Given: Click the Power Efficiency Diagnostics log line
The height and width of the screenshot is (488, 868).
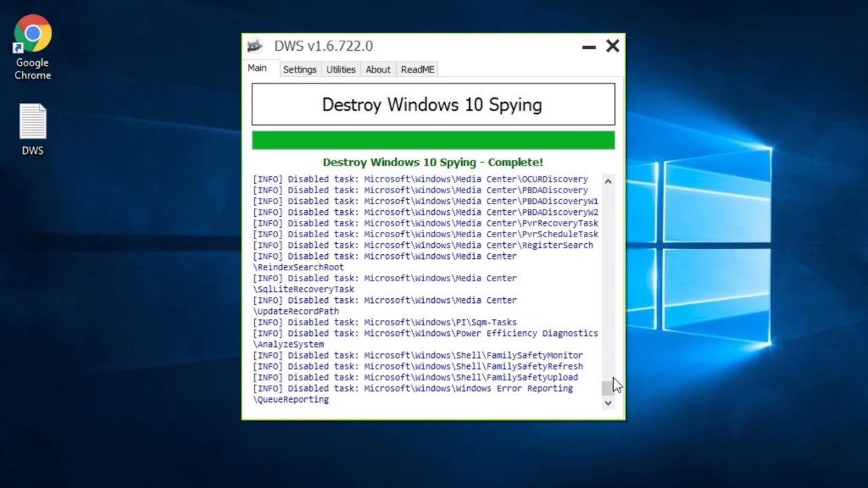Looking at the screenshot, I should coord(426,333).
